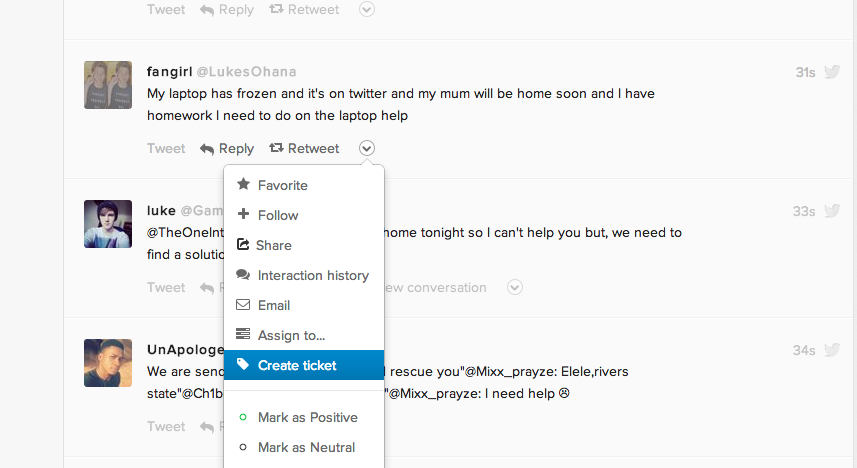Click the Create ticket tag icon
The width and height of the screenshot is (857, 468).
[x=243, y=365]
